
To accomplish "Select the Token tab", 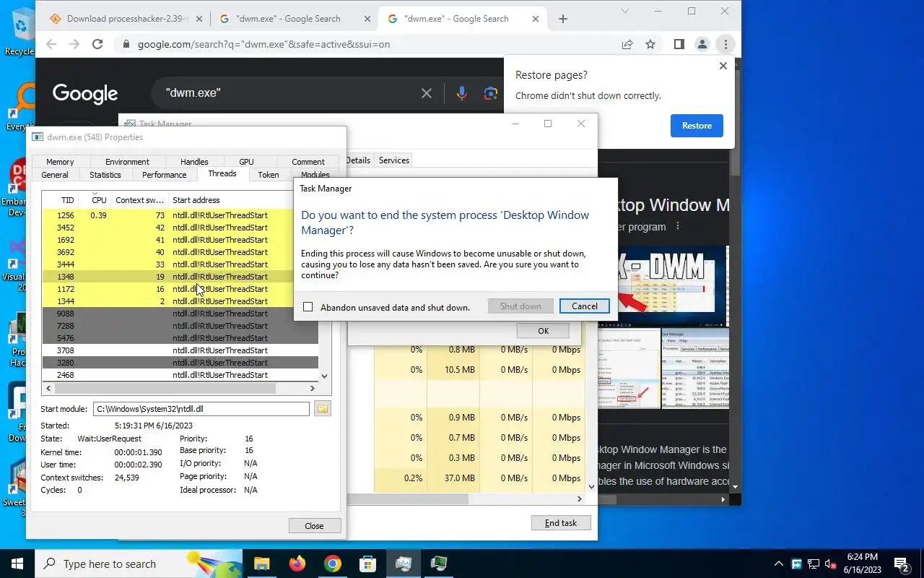I will tap(269, 175).
